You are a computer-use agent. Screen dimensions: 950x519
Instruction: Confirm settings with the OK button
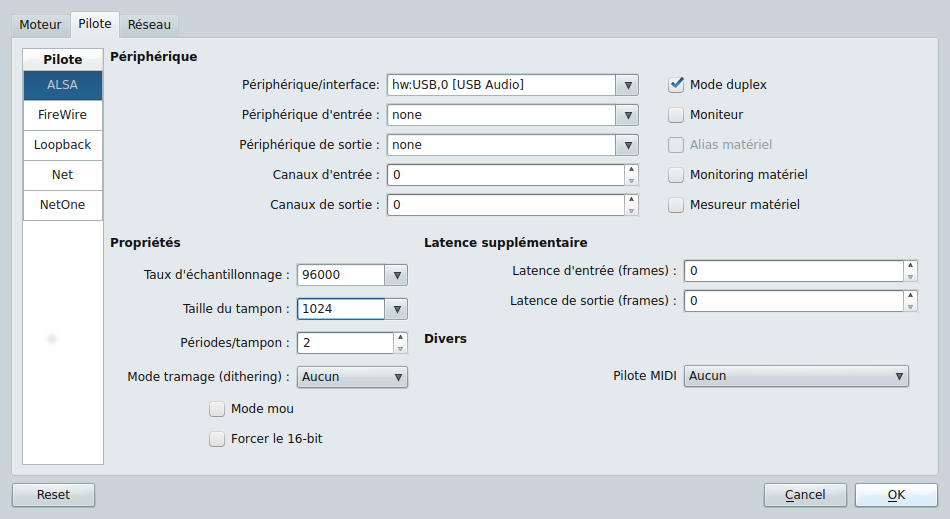896,495
